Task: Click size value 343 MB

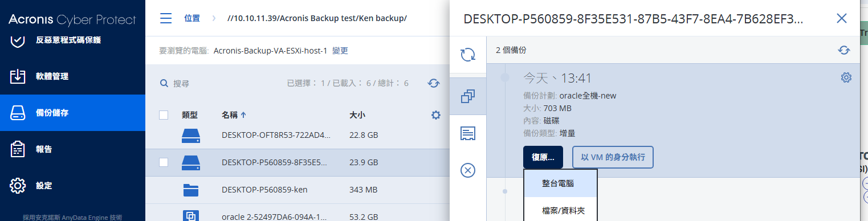Action: [x=363, y=190]
